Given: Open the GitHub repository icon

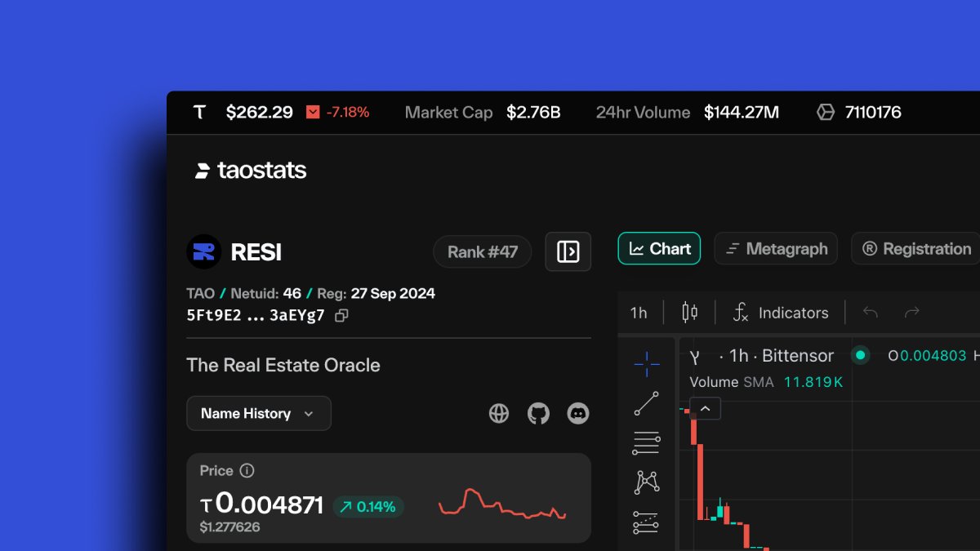Looking at the screenshot, I should (x=538, y=413).
